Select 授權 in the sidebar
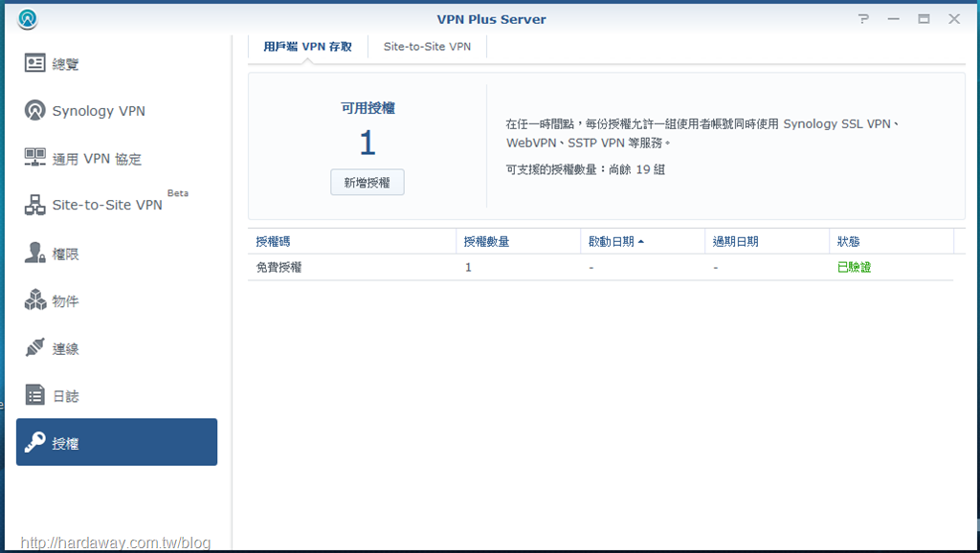This screenshot has height=553, width=980. point(117,442)
